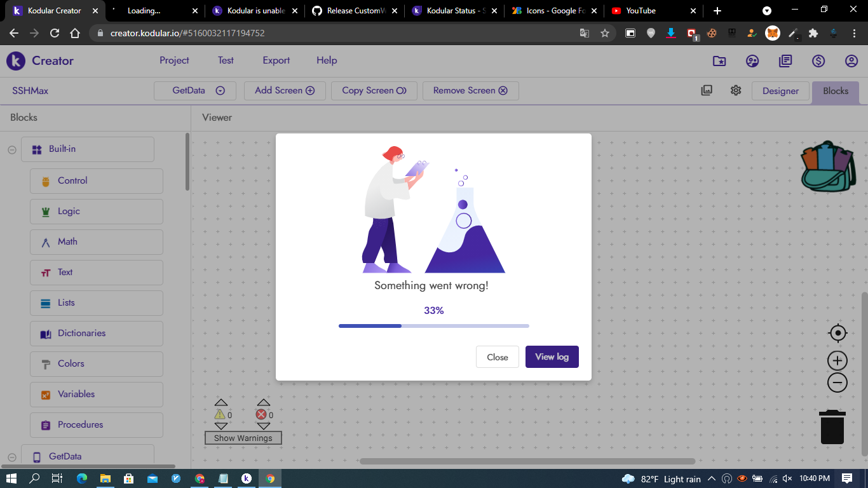Open the Colors blocks drawer

click(97, 363)
